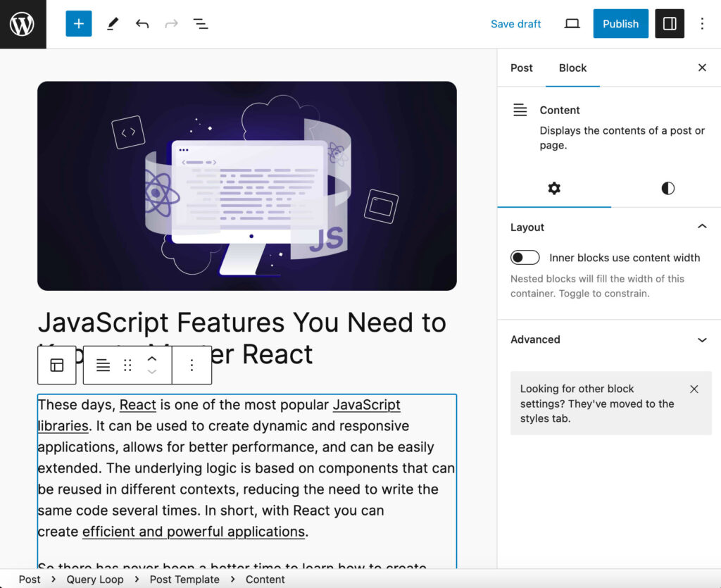Publish the post
The width and height of the screenshot is (721, 588).
(620, 23)
